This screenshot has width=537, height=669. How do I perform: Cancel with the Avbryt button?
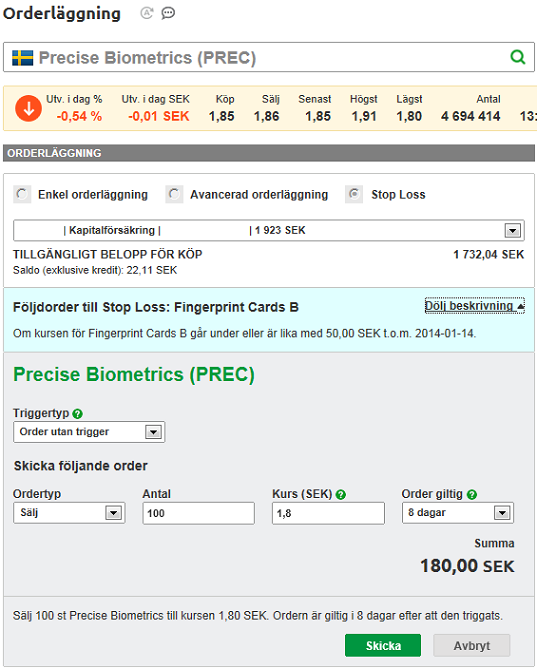click(x=471, y=645)
